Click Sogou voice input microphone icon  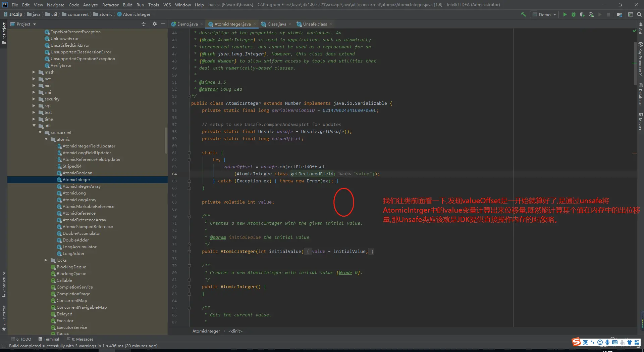(x=607, y=342)
